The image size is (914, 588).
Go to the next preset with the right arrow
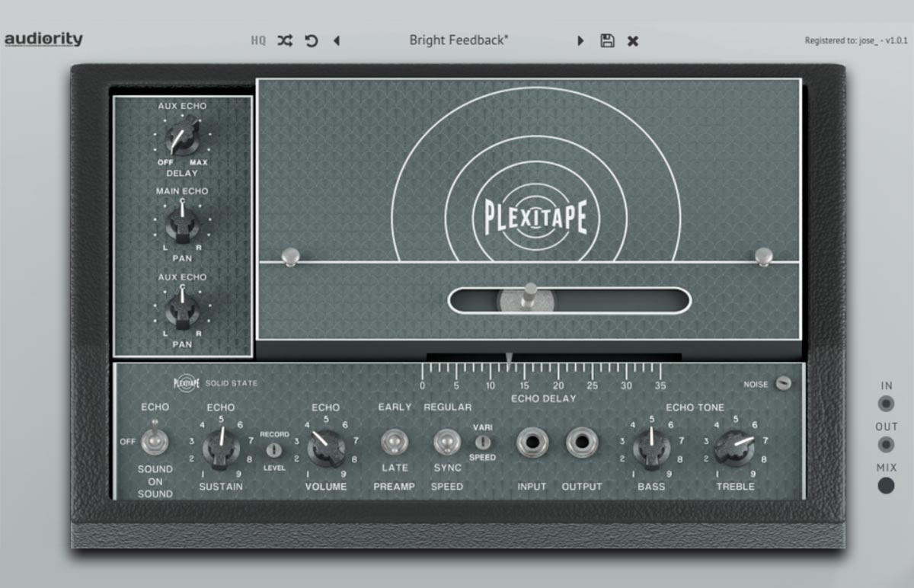[x=580, y=41]
